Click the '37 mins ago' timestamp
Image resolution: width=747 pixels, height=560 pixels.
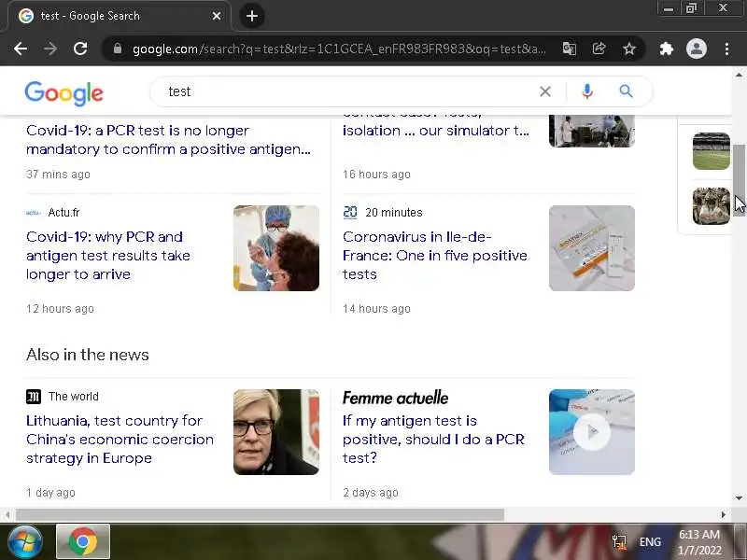click(58, 175)
